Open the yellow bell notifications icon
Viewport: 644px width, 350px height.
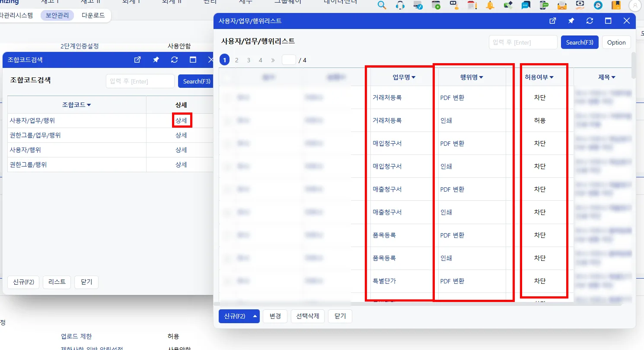tap(490, 5)
